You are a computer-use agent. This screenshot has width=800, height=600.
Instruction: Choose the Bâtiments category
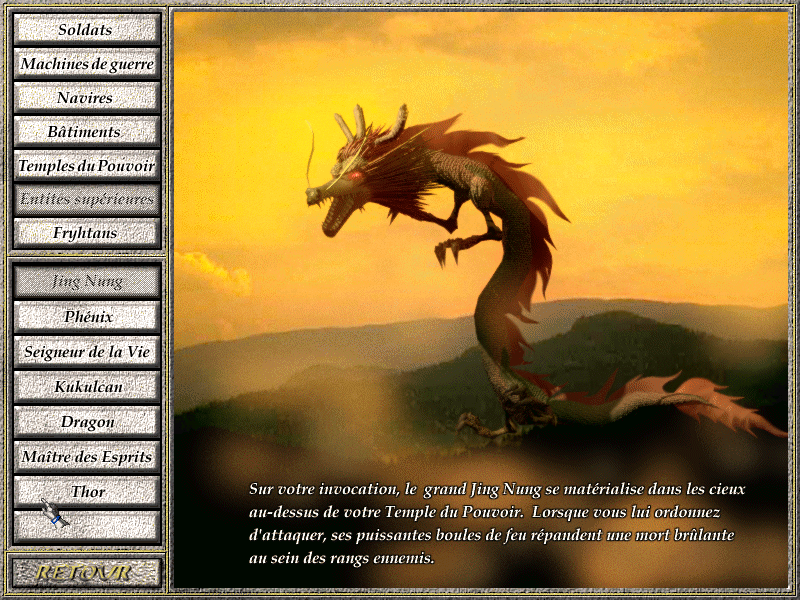click(87, 131)
